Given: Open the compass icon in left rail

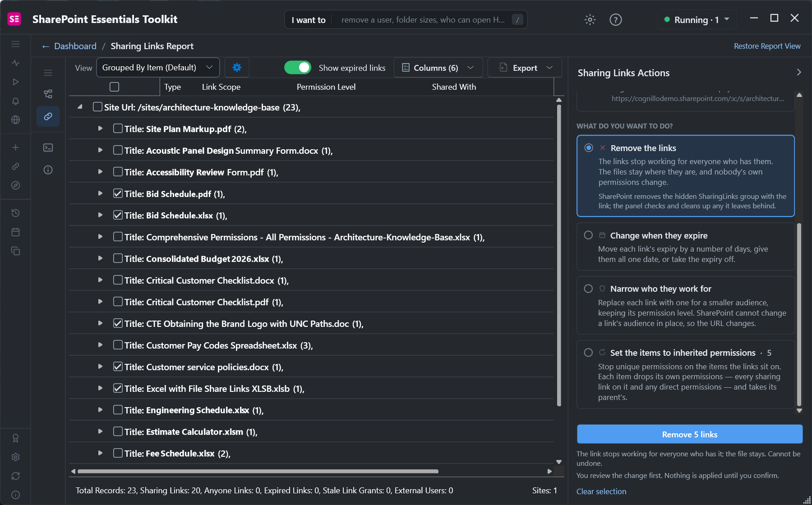Looking at the screenshot, I should click(x=15, y=185).
